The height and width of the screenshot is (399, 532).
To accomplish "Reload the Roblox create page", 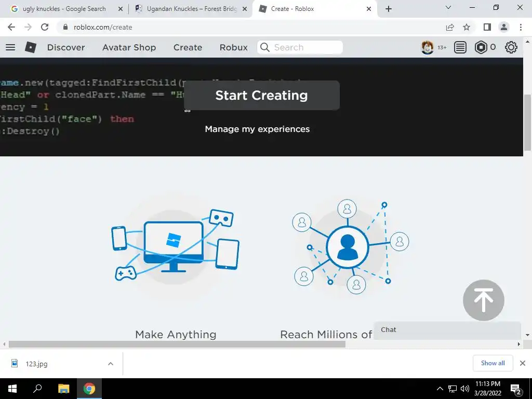I will click(x=45, y=27).
